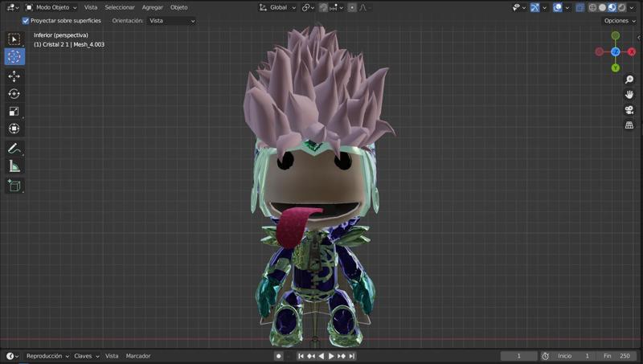Toggle auto keying record button
This screenshot has width=643, height=364.
pyautogui.click(x=278, y=356)
